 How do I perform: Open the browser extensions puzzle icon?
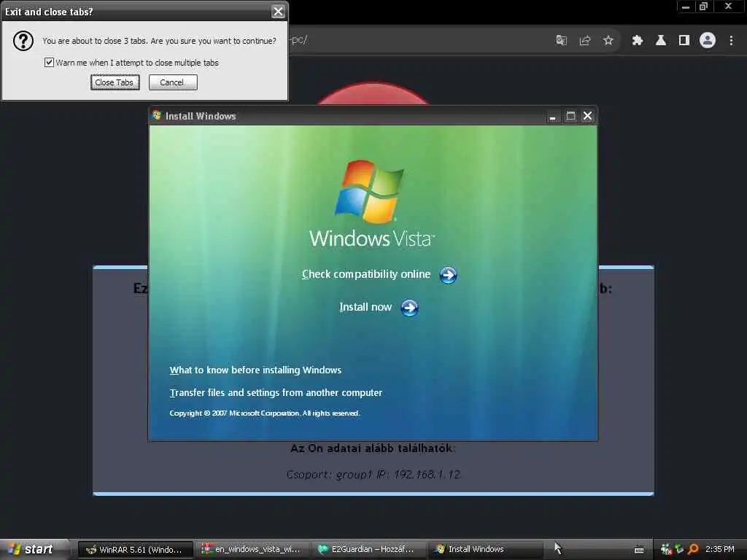638,41
